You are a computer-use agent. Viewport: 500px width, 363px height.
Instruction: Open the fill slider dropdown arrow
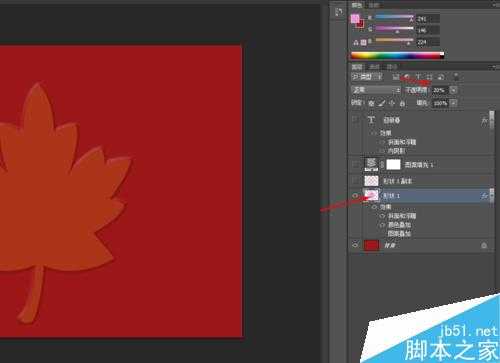[453, 103]
